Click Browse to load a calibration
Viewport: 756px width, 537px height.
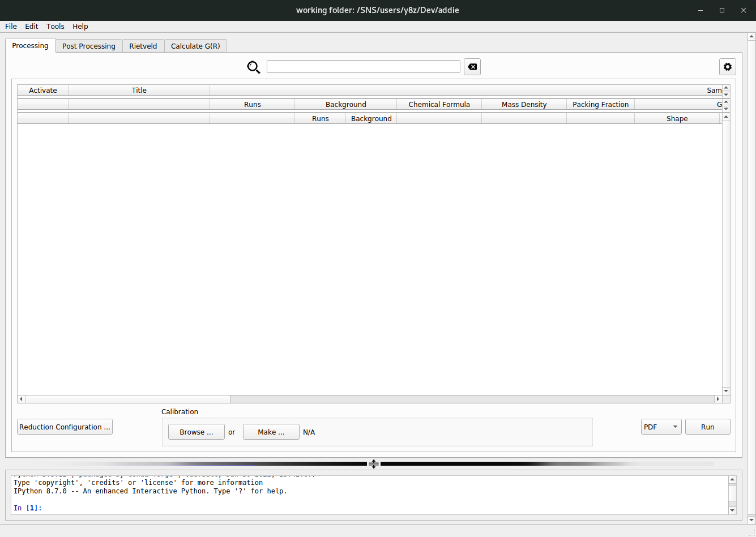(x=196, y=432)
